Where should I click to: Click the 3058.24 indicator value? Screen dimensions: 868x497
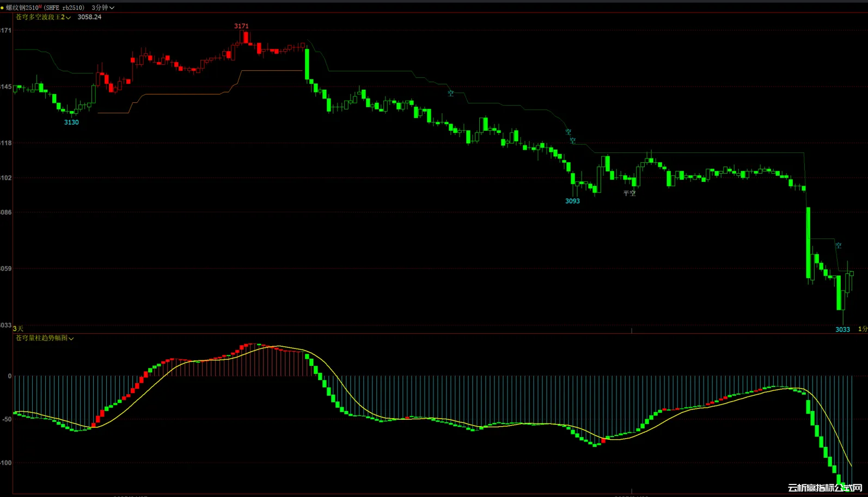pos(89,17)
